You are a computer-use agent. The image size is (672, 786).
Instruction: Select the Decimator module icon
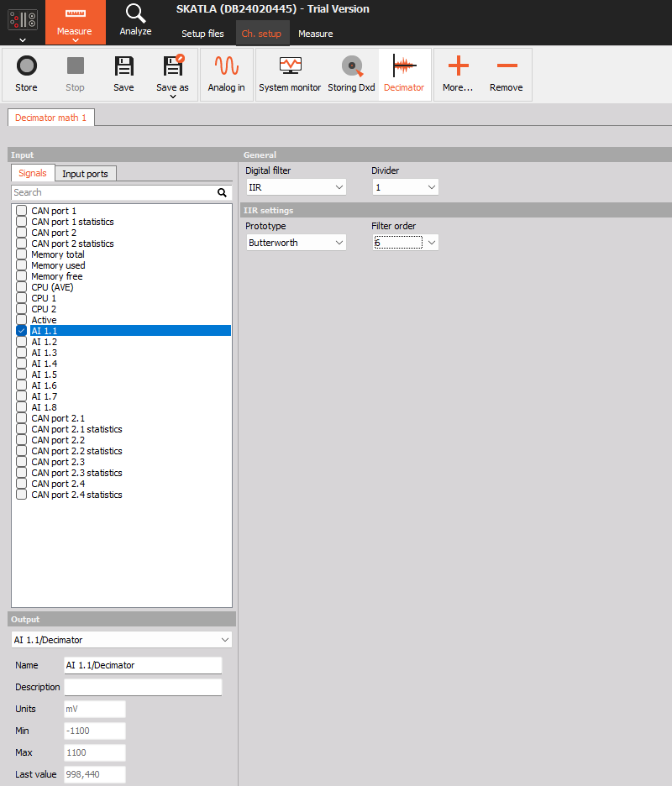[404, 74]
